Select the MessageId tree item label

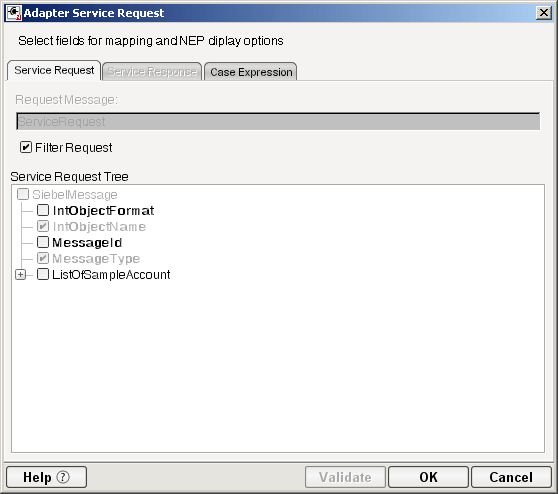(87, 243)
